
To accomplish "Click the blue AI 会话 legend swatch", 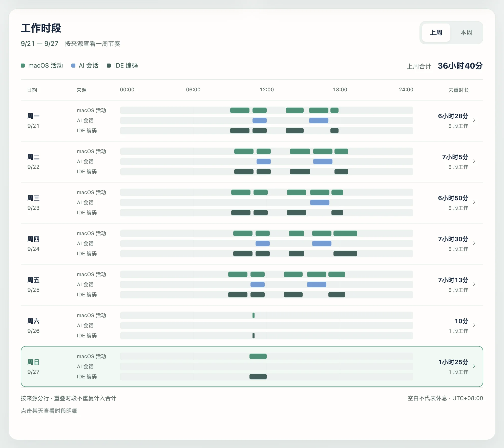I will (73, 66).
